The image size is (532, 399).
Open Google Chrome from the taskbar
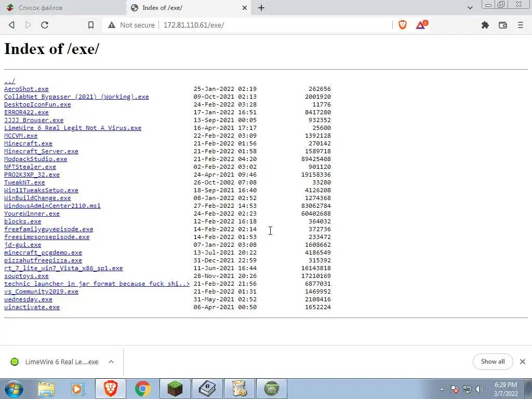click(143, 389)
